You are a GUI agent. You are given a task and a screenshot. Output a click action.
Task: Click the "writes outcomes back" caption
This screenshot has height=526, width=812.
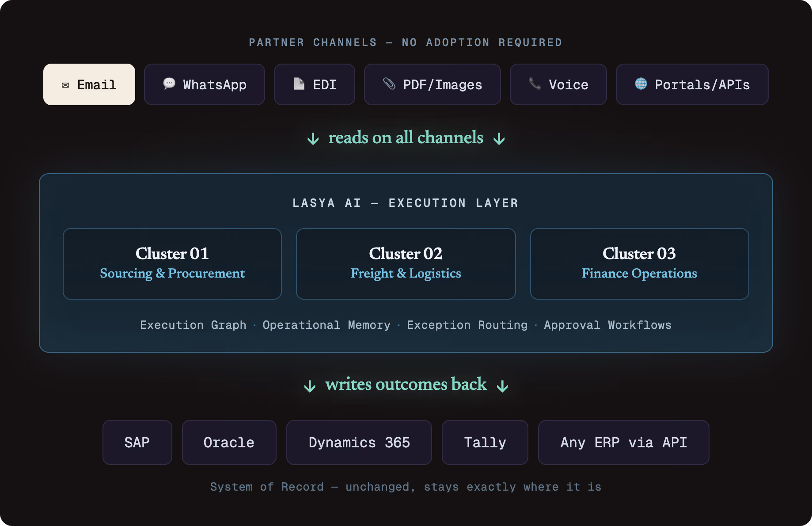pos(406,384)
